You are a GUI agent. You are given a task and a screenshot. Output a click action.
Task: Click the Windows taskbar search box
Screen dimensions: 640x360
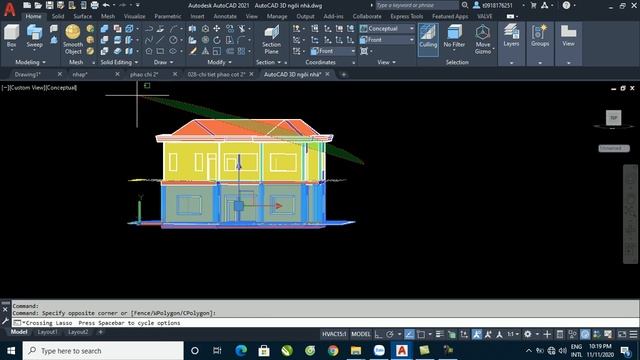pos(103,351)
